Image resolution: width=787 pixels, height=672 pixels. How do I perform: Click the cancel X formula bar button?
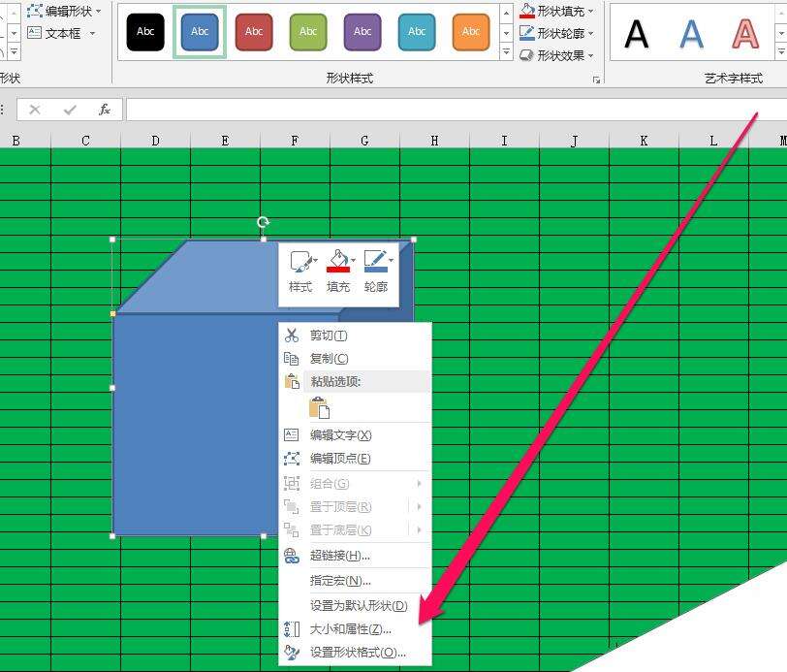click(35, 110)
